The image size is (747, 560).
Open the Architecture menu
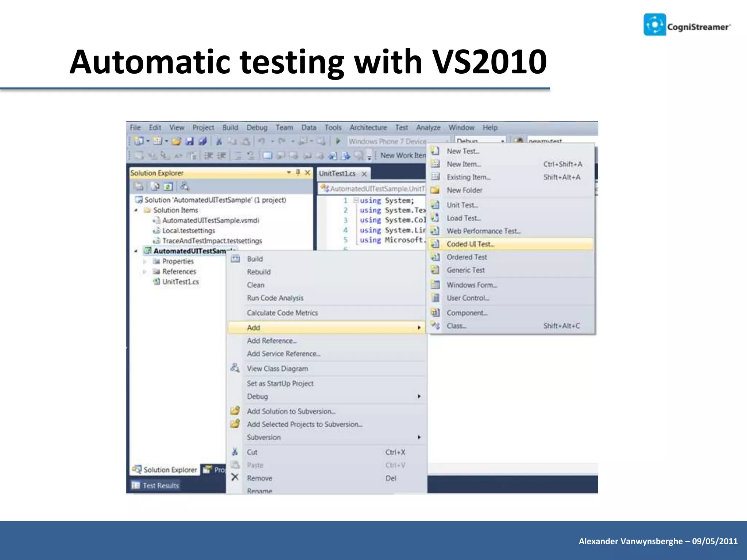tap(368, 128)
